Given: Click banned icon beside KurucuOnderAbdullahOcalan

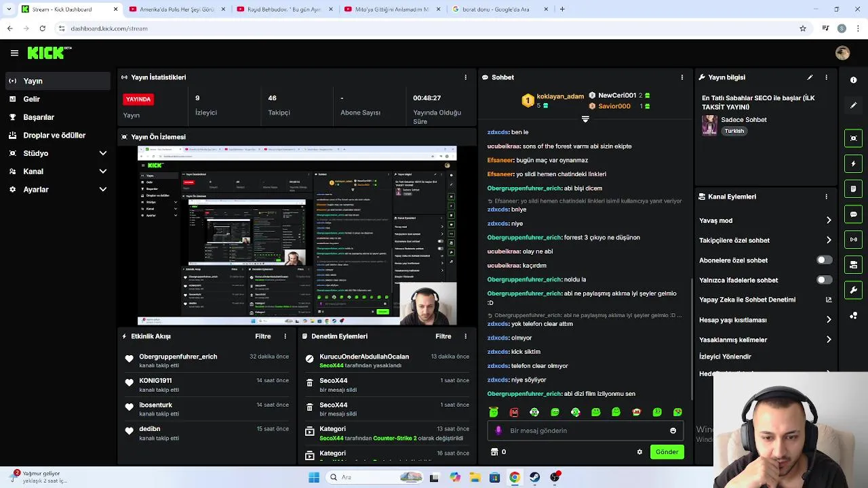Looking at the screenshot, I should [x=309, y=359].
